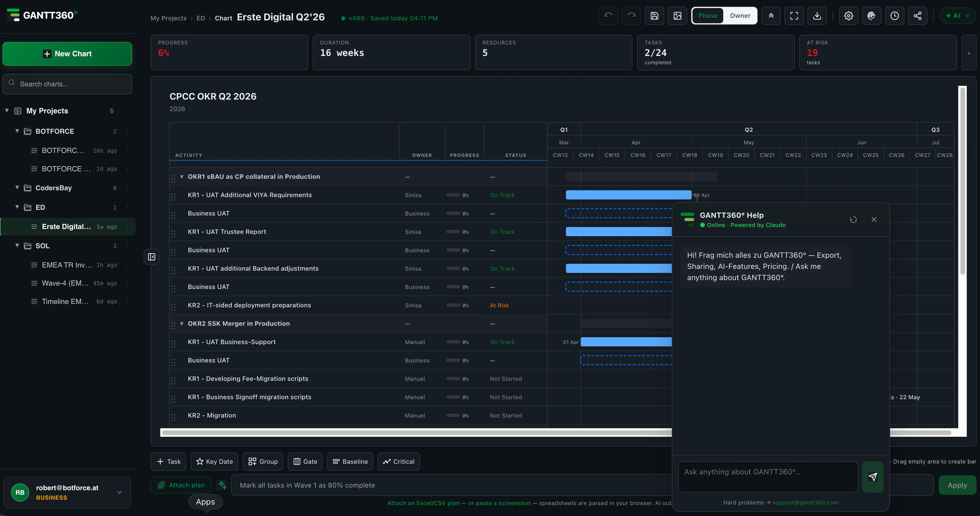Share the chart

click(918, 15)
